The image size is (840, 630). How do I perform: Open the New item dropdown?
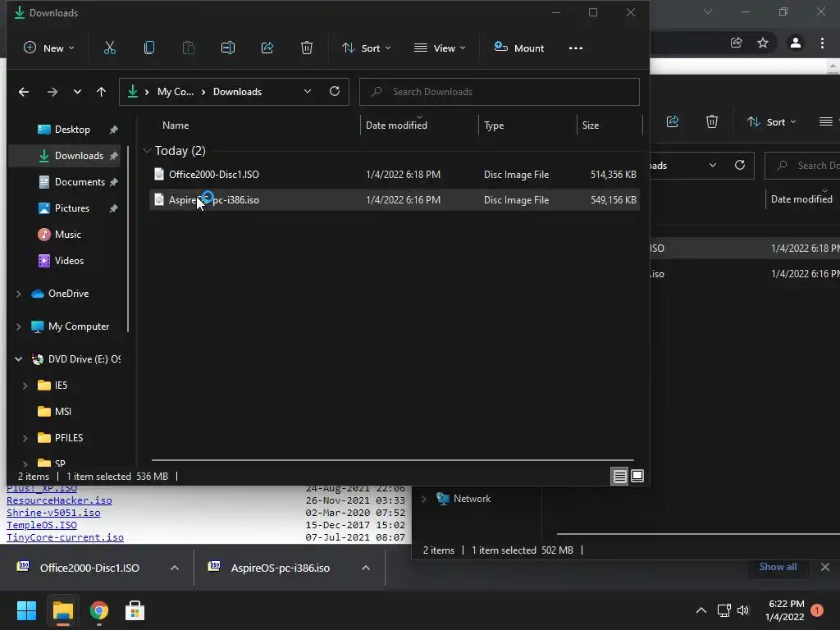pyautogui.click(x=48, y=48)
